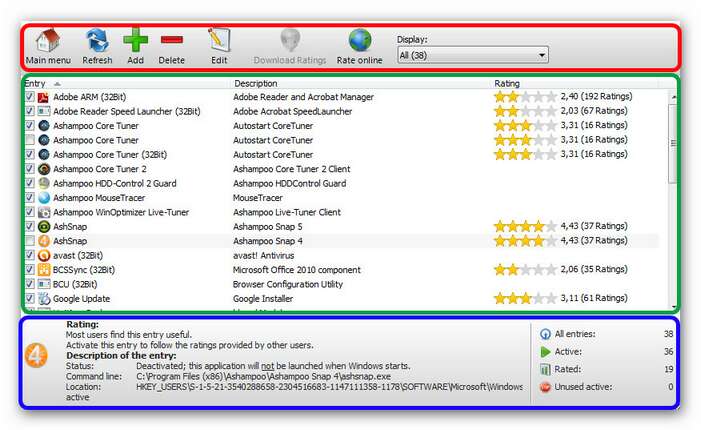The width and height of the screenshot is (701, 430).
Task: Click 'avast! Antivirus' description
Action: coord(263,256)
